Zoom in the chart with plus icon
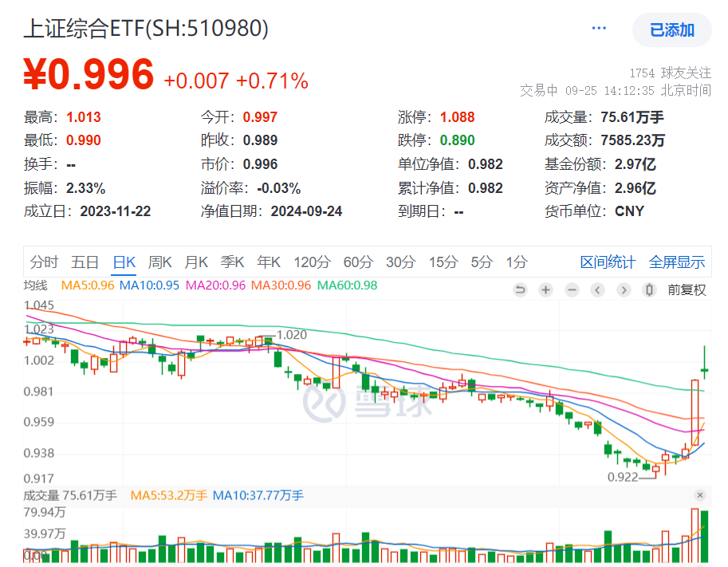Screen dimensions: 728x567 545,290
